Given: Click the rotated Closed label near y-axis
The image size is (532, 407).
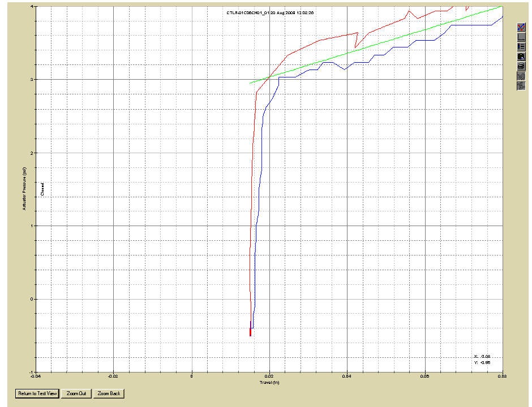Looking at the screenshot, I should point(43,190).
